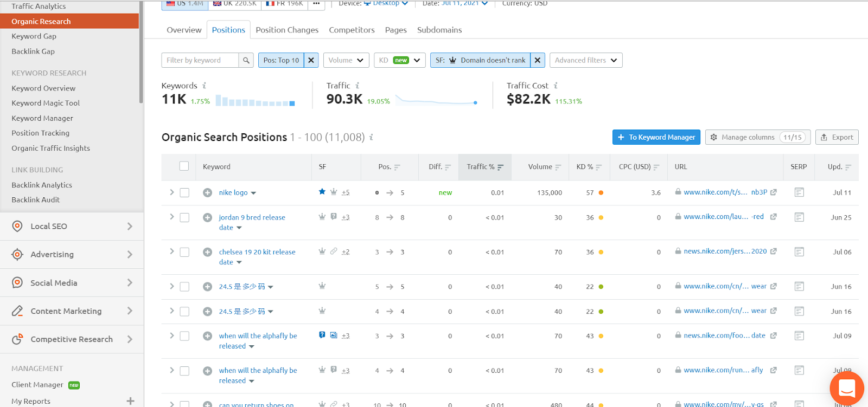Open external link icon for news.nike.com/jers URL

(x=774, y=251)
